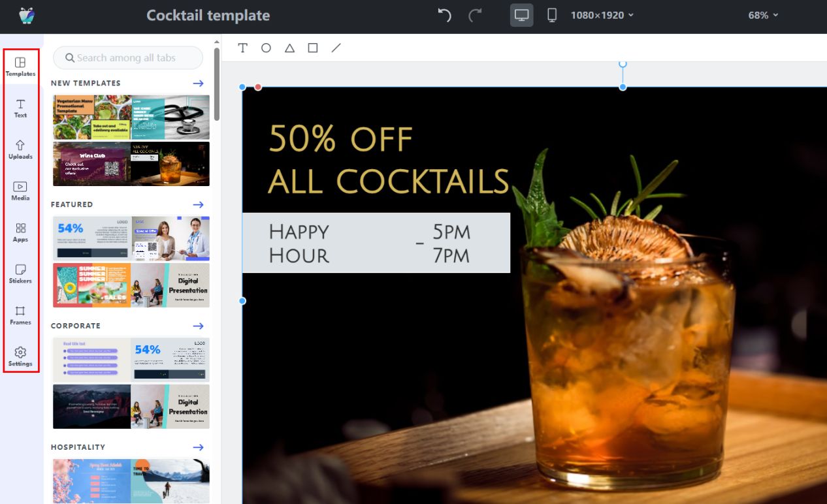Expand Hospitality templates with its arrow
The width and height of the screenshot is (827, 504).
tap(198, 448)
